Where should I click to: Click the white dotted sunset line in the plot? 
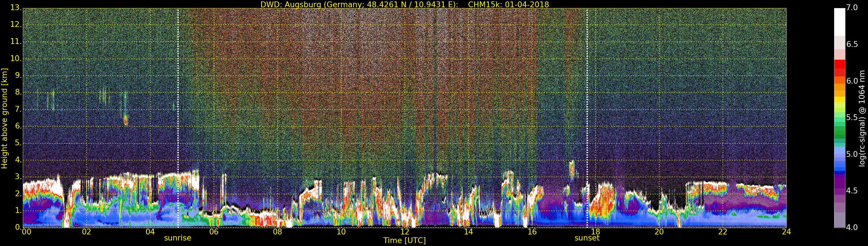pos(587,101)
